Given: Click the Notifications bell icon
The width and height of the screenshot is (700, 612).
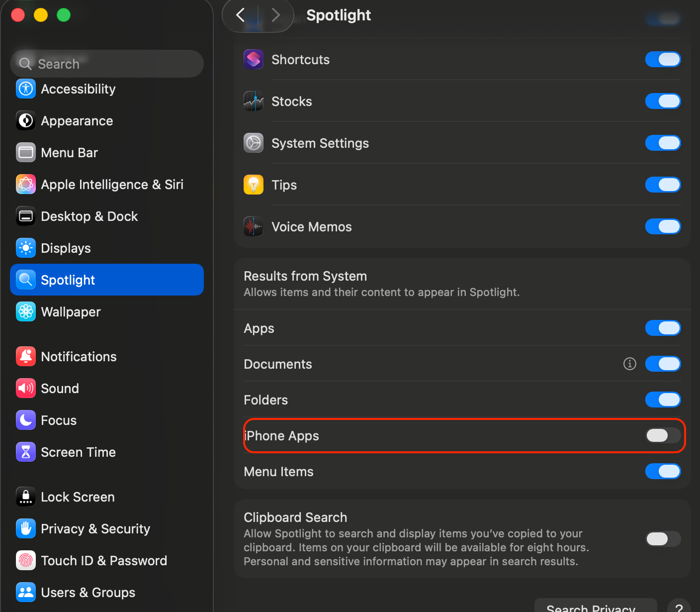Looking at the screenshot, I should coord(26,357).
